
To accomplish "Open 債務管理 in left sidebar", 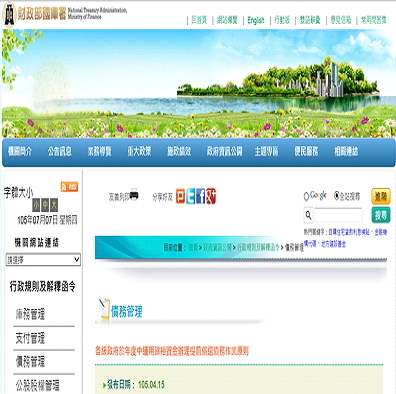I will [x=30, y=362].
